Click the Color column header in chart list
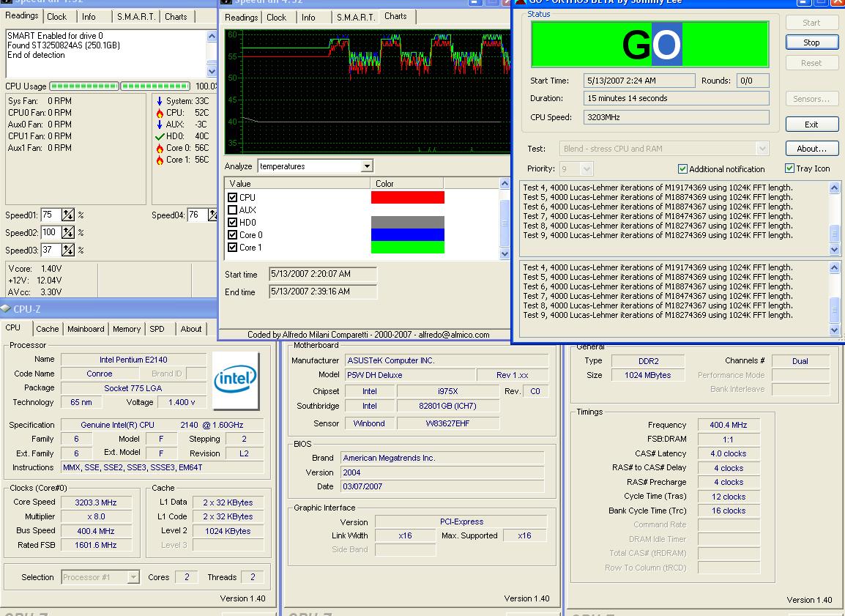Image resolution: width=845 pixels, height=616 pixels. [x=407, y=184]
